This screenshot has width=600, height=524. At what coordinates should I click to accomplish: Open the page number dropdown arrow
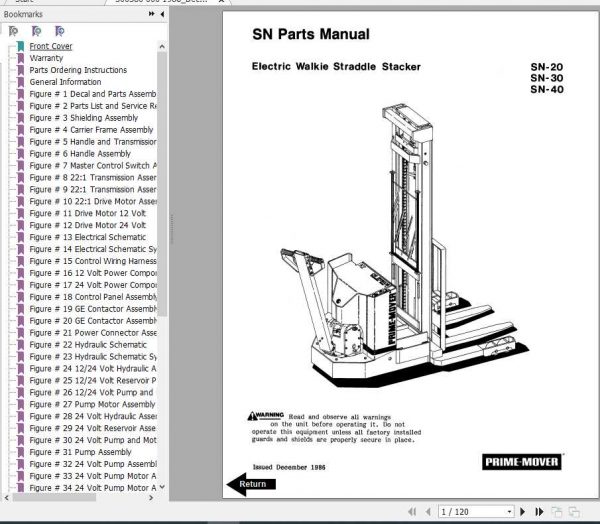click(509, 512)
